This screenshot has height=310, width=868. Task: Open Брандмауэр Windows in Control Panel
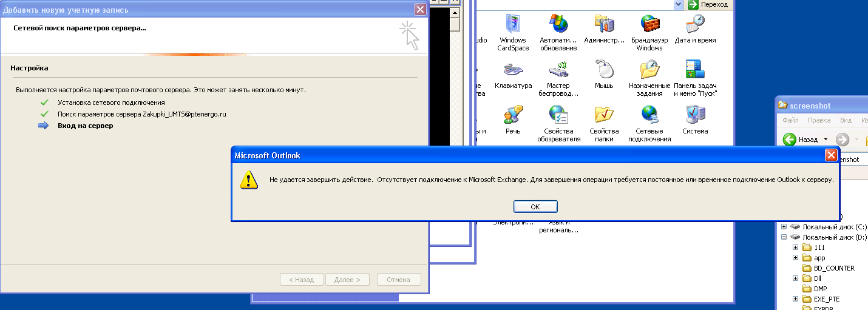(649, 32)
